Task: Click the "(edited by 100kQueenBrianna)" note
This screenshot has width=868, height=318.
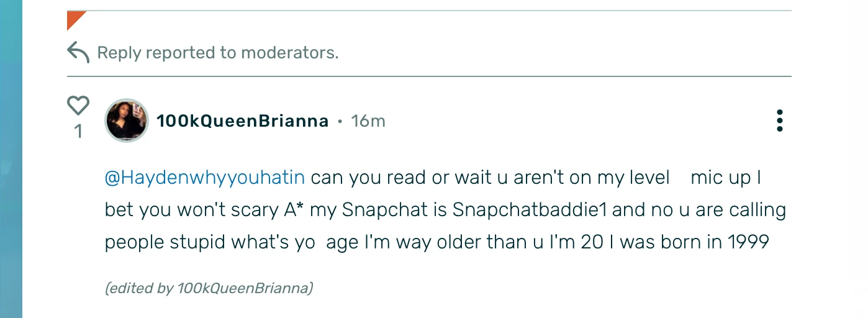Action: pyautogui.click(x=209, y=288)
